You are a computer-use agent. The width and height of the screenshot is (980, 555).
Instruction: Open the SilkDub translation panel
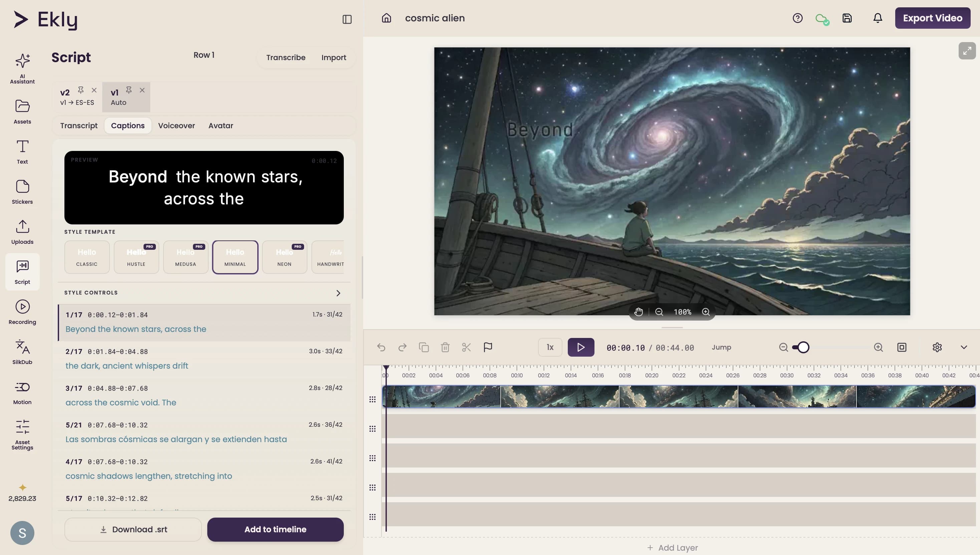tap(22, 352)
